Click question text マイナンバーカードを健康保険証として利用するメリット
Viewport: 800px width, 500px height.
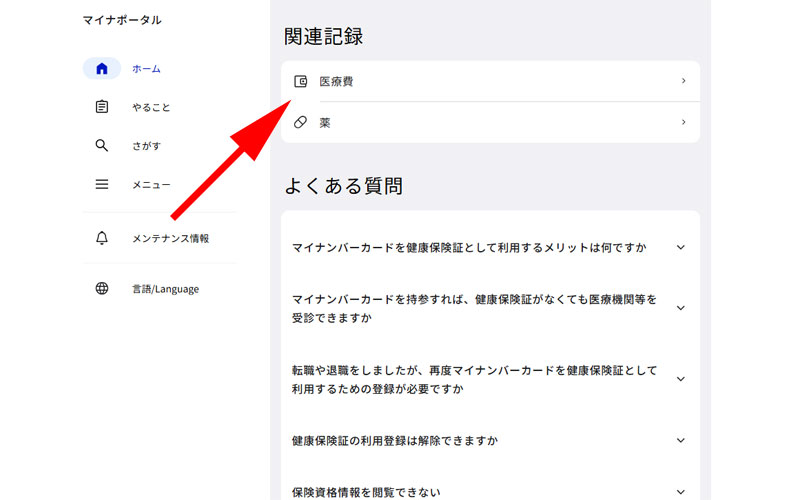469,247
